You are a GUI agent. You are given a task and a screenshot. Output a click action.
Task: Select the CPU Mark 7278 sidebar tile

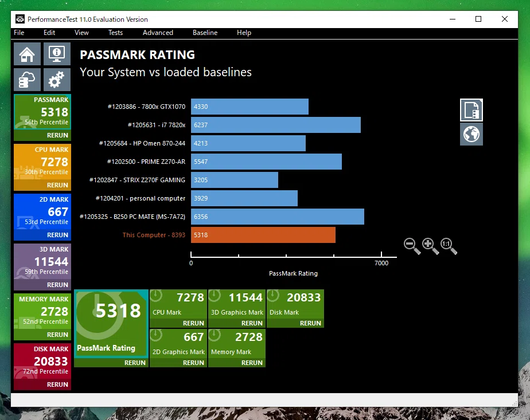42,162
